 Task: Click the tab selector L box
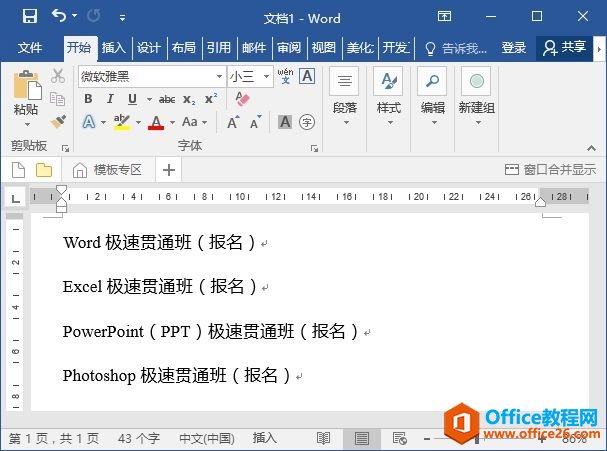tap(15, 199)
